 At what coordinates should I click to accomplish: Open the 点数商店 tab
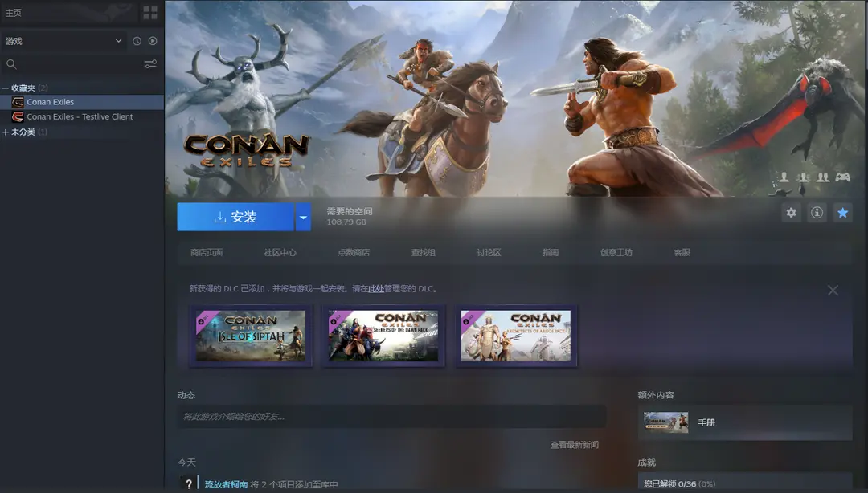point(354,252)
